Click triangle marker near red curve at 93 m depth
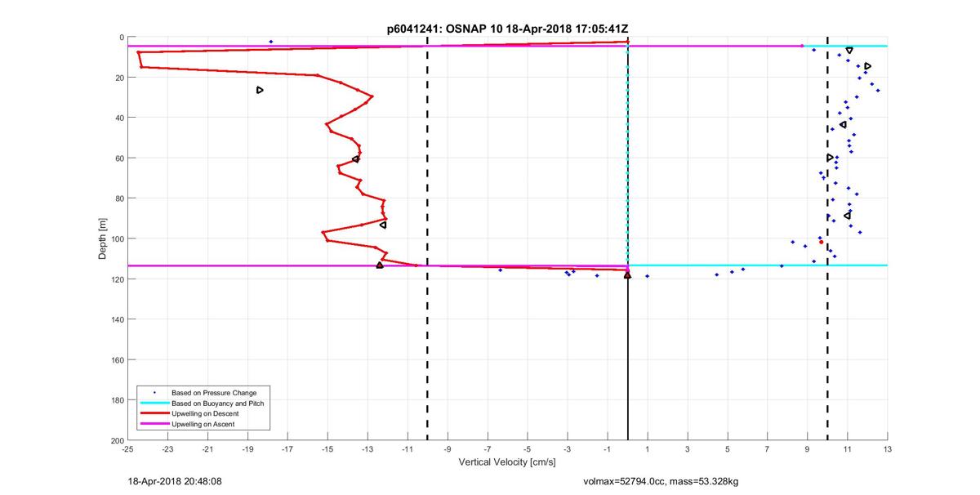The width and height of the screenshot is (980, 495). pyautogui.click(x=383, y=225)
